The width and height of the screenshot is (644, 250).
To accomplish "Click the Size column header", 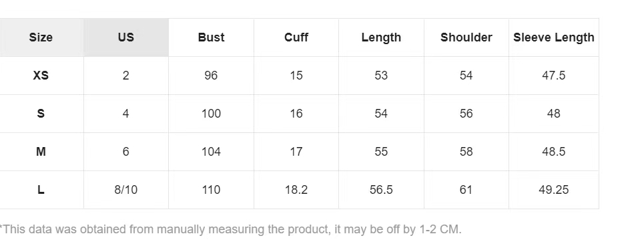I will point(41,37).
